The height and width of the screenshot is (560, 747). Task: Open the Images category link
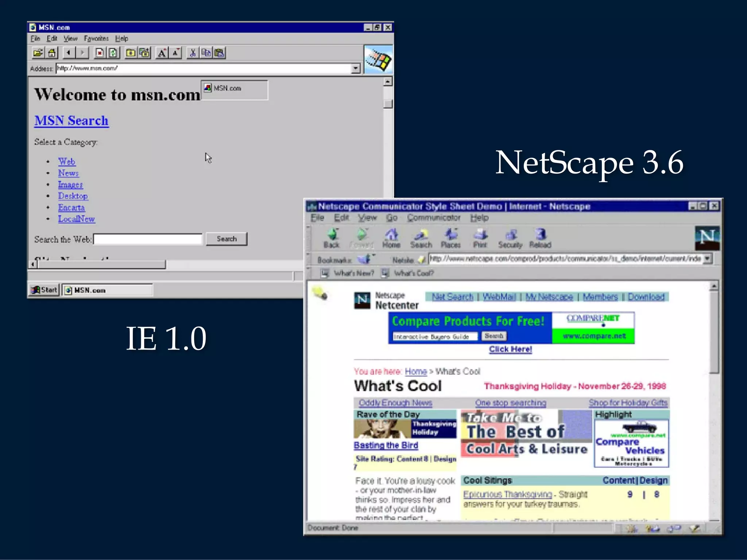pos(70,185)
